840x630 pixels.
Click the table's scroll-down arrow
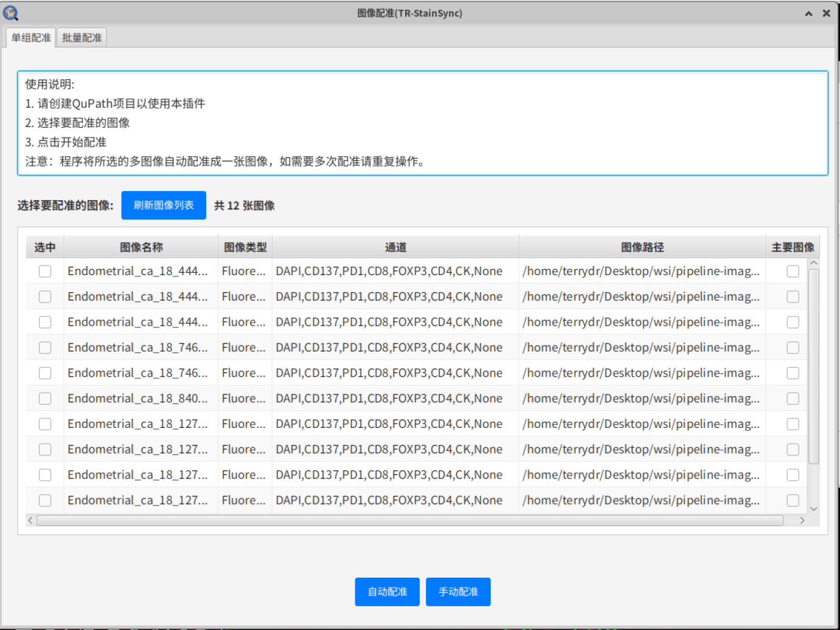813,509
